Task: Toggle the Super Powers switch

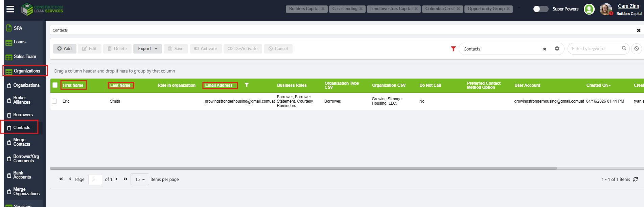Action: 540,9
